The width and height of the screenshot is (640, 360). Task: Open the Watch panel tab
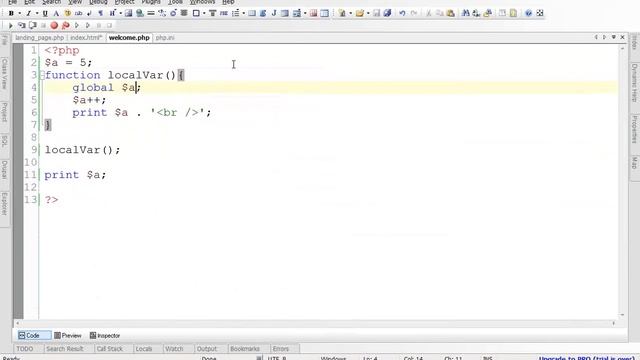[x=174, y=349]
